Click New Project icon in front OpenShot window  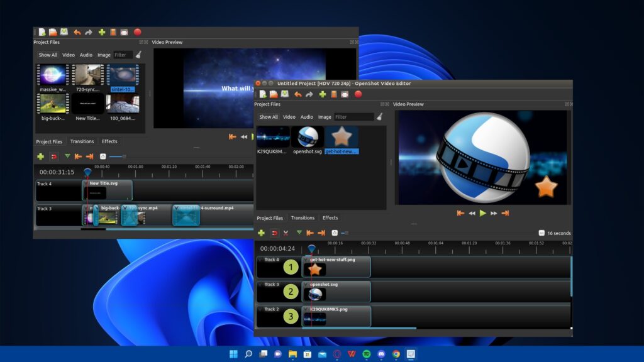(263, 94)
